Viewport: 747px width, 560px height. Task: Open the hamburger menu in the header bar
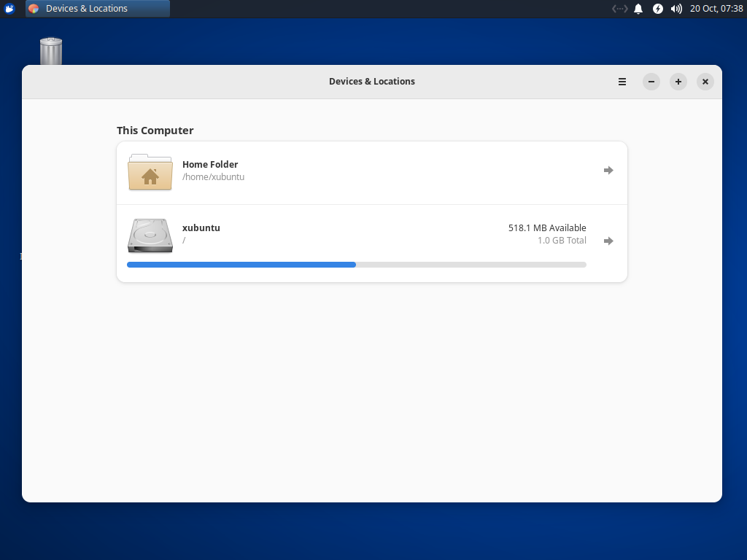coord(622,82)
